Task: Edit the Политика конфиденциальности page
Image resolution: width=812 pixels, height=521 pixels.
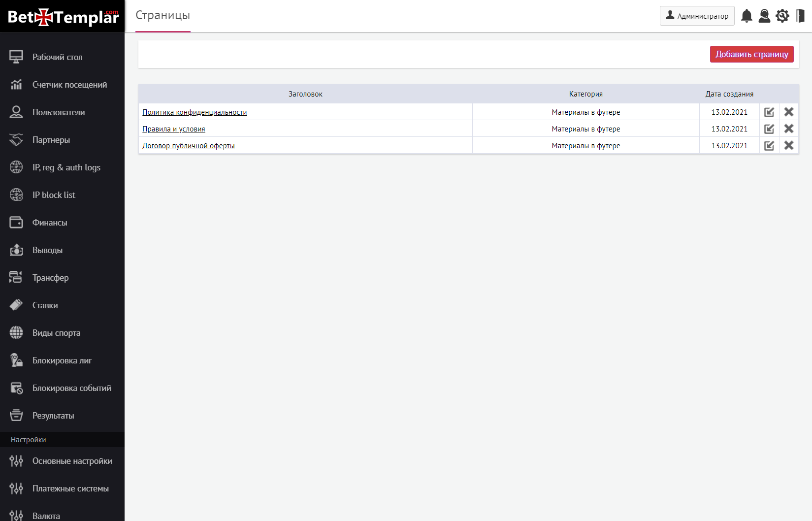Action: [x=769, y=112]
